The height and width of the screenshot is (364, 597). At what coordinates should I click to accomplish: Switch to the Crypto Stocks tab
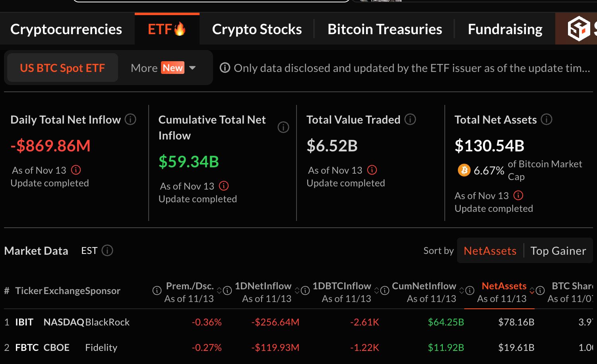(x=257, y=29)
